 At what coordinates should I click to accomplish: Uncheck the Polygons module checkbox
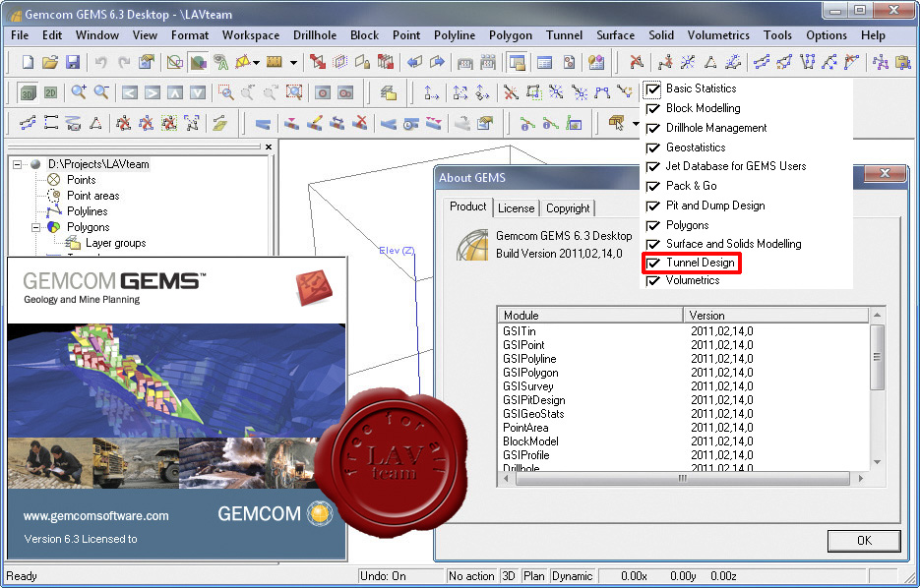click(652, 226)
